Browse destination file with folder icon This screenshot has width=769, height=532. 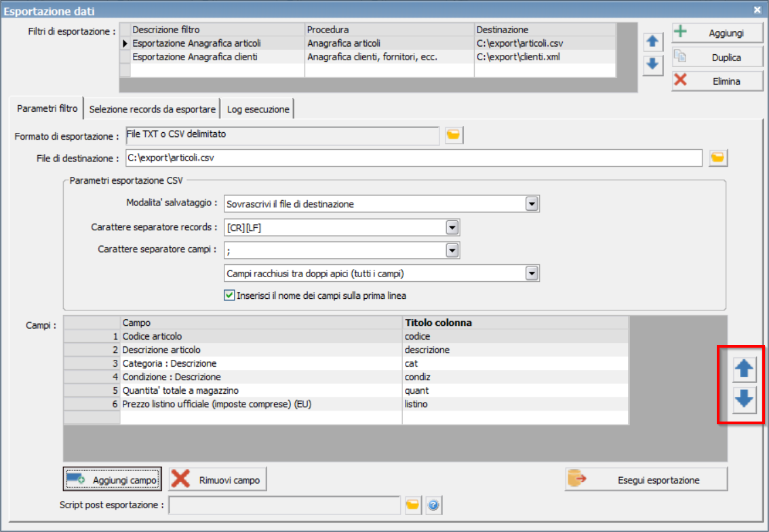coord(718,158)
